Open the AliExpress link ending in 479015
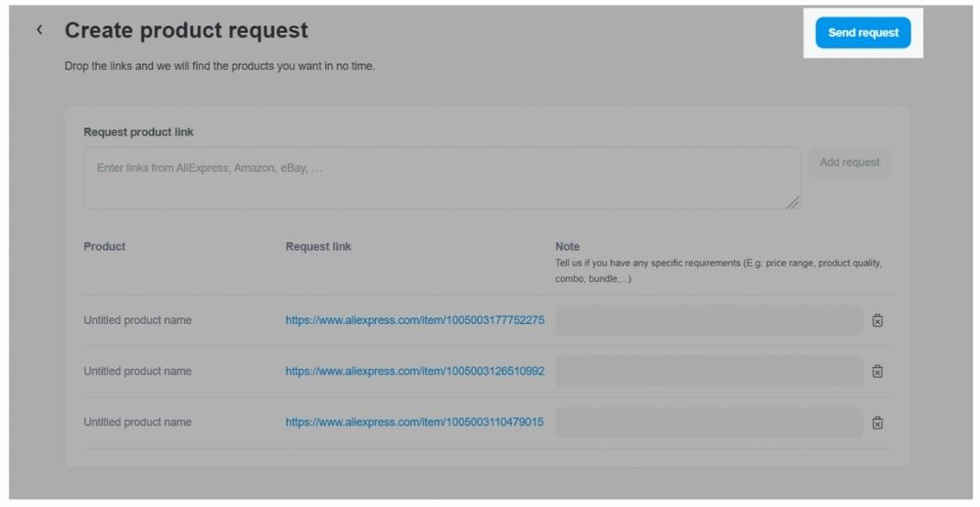The width and height of the screenshot is (980, 507). tap(414, 423)
